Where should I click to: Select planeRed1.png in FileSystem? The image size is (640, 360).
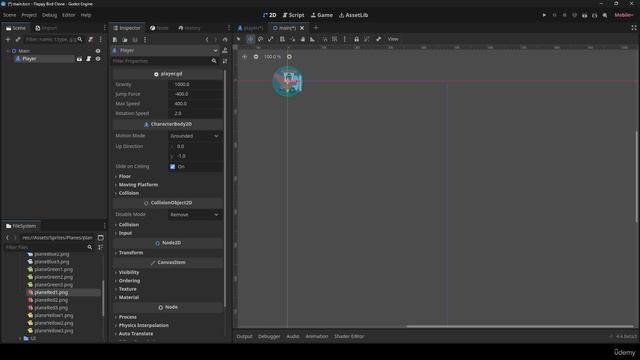click(51, 292)
